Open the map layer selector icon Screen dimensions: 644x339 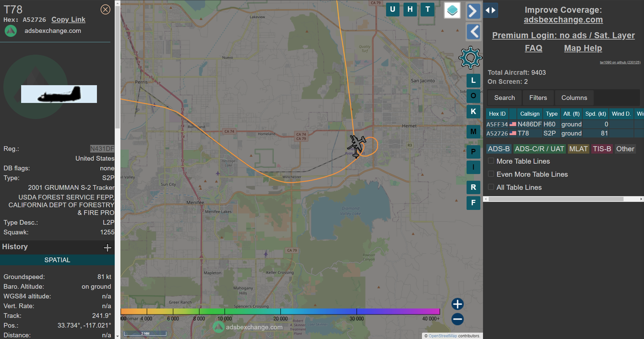pyautogui.click(x=452, y=10)
